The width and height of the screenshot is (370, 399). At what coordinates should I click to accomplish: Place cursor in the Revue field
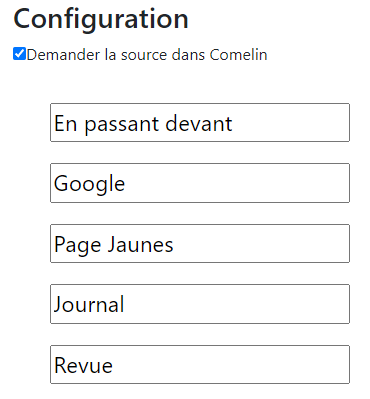click(x=200, y=365)
